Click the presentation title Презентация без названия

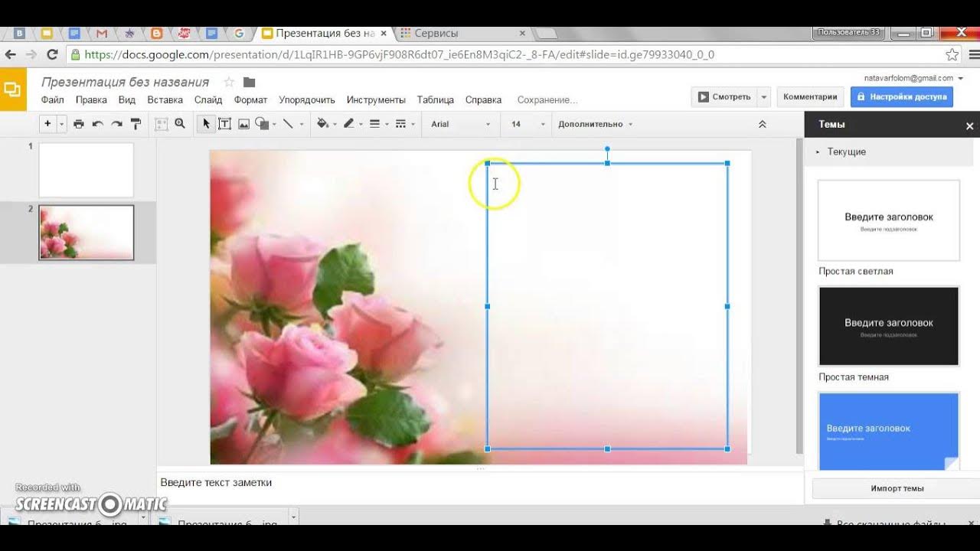(x=126, y=82)
